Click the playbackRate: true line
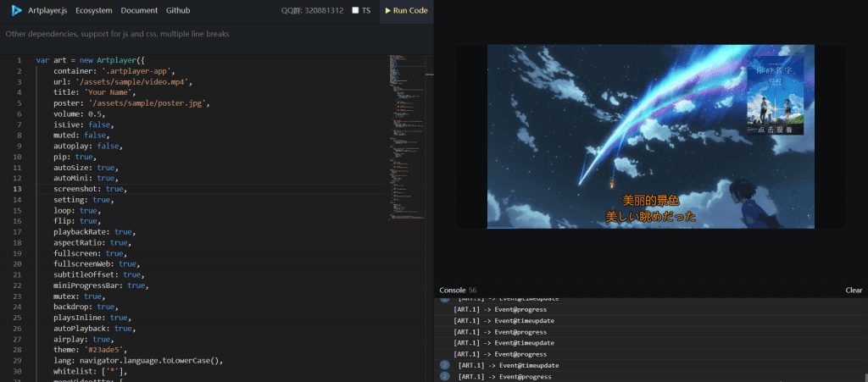This screenshot has width=868, height=382. [95, 231]
